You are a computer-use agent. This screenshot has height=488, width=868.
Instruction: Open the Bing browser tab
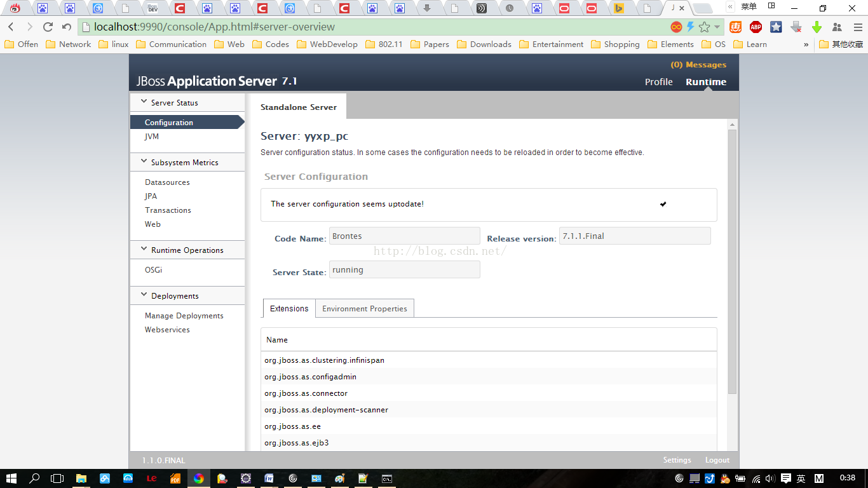(618, 8)
